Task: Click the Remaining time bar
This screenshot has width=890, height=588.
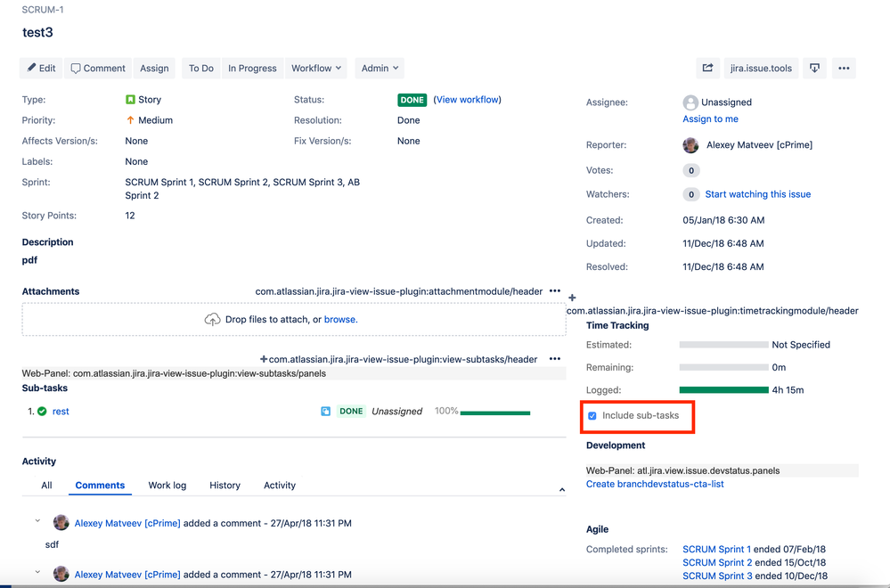Action: (723, 367)
